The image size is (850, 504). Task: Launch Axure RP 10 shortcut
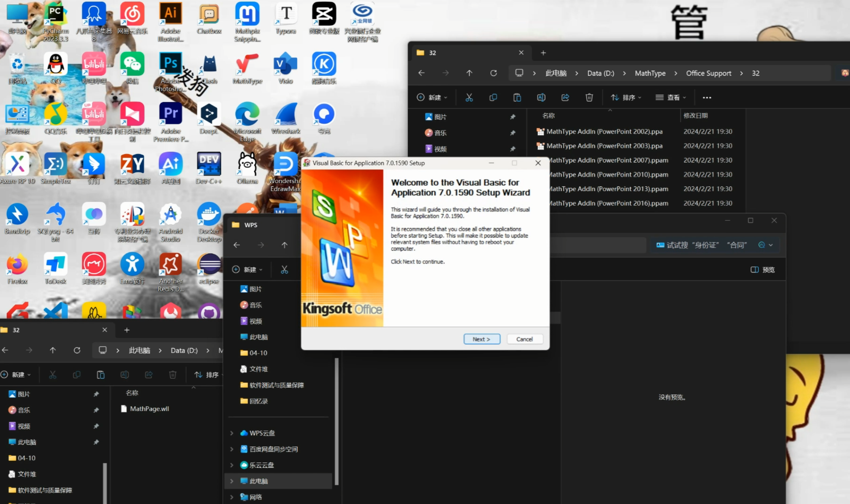pos(17,168)
